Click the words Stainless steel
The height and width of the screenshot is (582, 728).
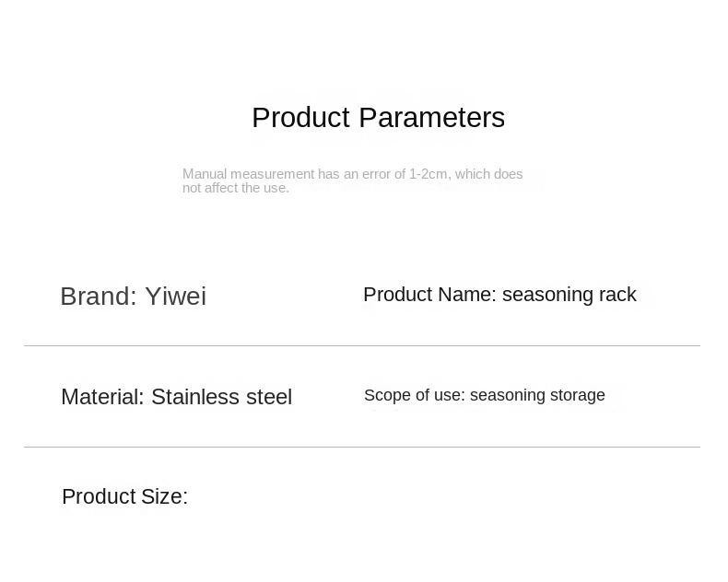[x=221, y=397]
